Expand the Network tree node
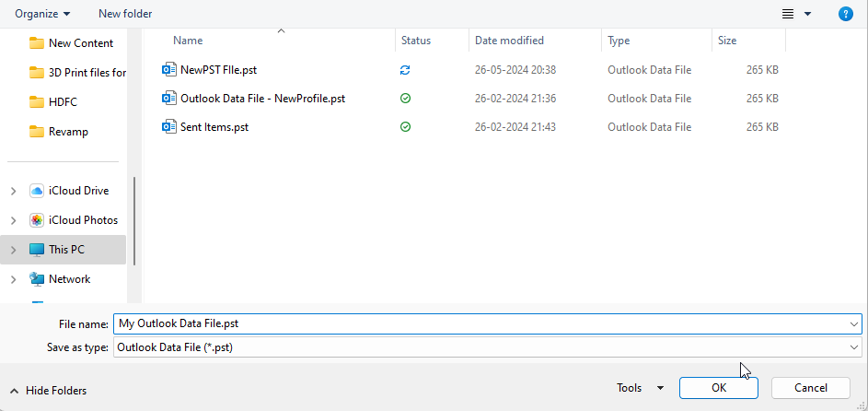 click(x=13, y=279)
